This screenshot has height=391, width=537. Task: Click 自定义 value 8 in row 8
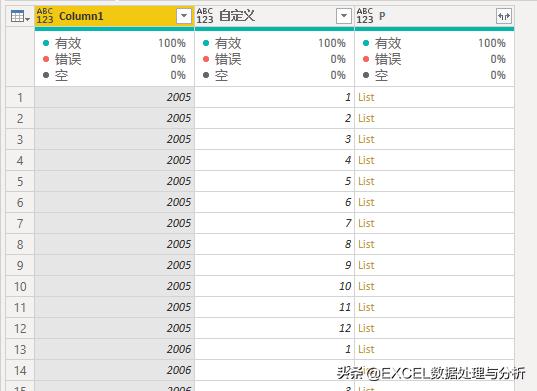tap(274, 244)
